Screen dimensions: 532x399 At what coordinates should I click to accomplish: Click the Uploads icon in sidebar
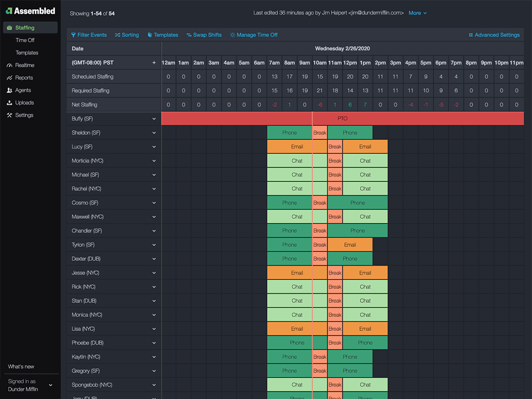pyautogui.click(x=10, y=103)
